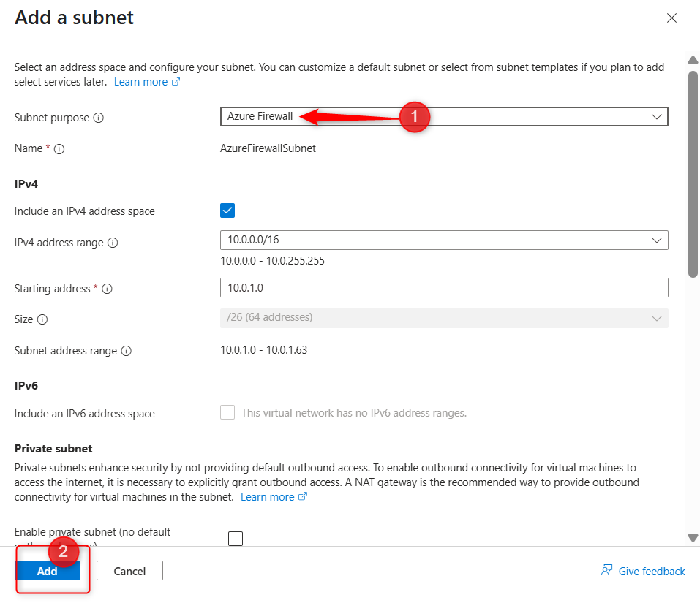Click the 10.0.1.0 - 10.0.1.63 range text
This screenshot has width=700, height=603.
click(264, 350)
